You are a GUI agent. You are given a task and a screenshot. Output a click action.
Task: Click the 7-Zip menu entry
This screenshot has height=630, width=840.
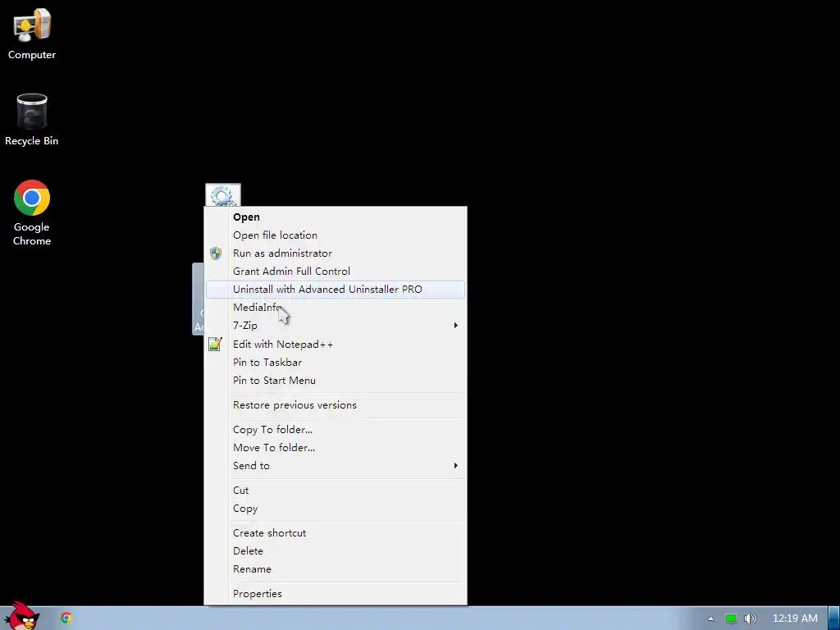coord(336,325)
